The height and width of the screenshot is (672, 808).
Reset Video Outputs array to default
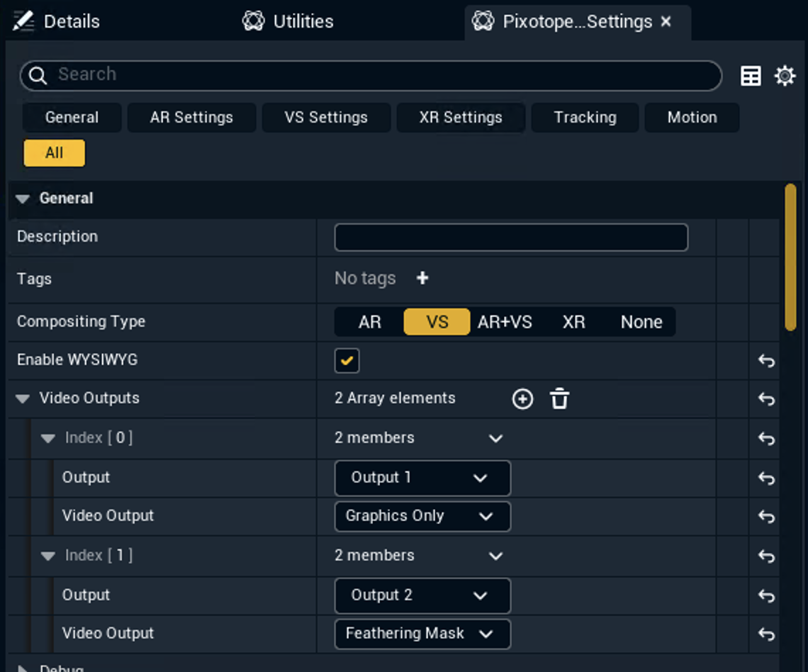766,399
